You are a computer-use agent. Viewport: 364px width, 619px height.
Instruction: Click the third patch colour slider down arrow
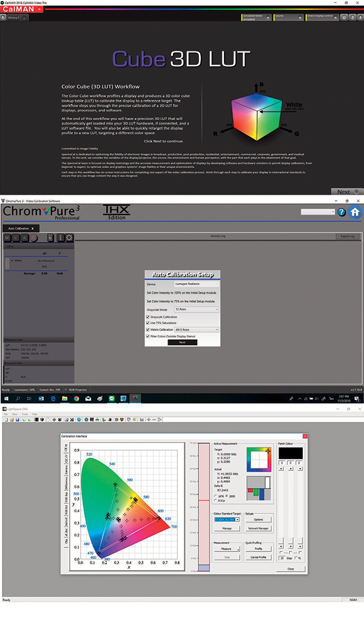pos(300,546)
